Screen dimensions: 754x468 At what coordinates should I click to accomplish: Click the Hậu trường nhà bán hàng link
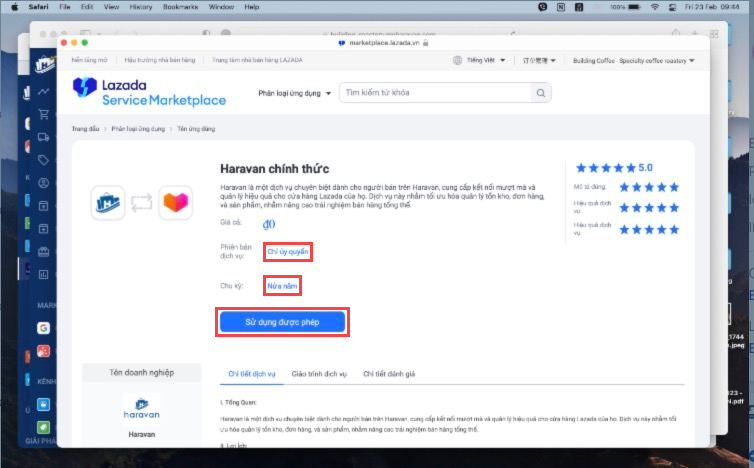point(160,60)
